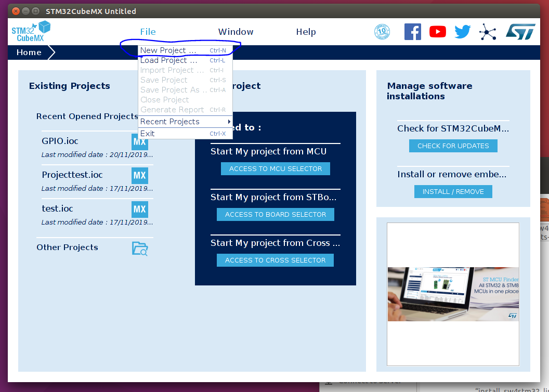
Task: Open the Help menu
Action: point(306,32)
